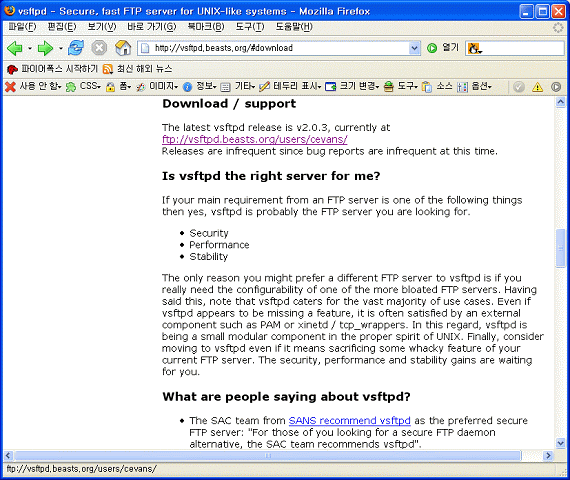Follow the SANS recommend vsftpd link
The image size is (570, 480).
(349, 420)
